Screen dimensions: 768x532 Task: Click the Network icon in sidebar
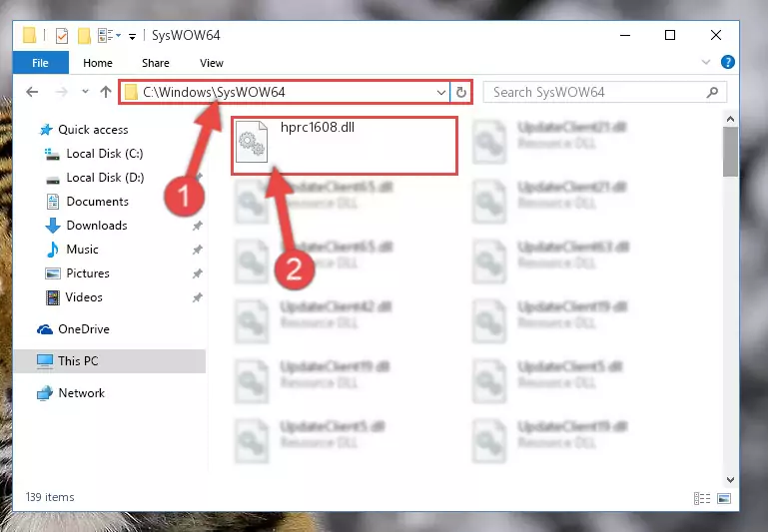45,393
